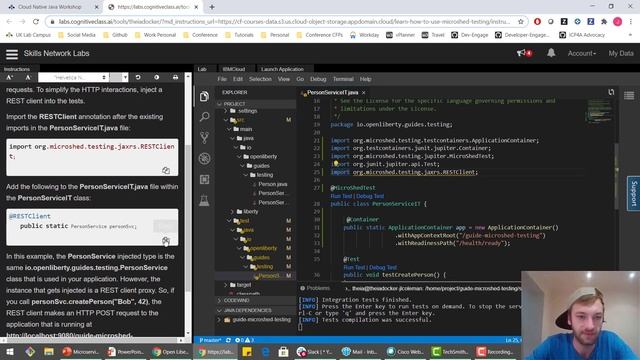Open the View menu

point(284,79)
